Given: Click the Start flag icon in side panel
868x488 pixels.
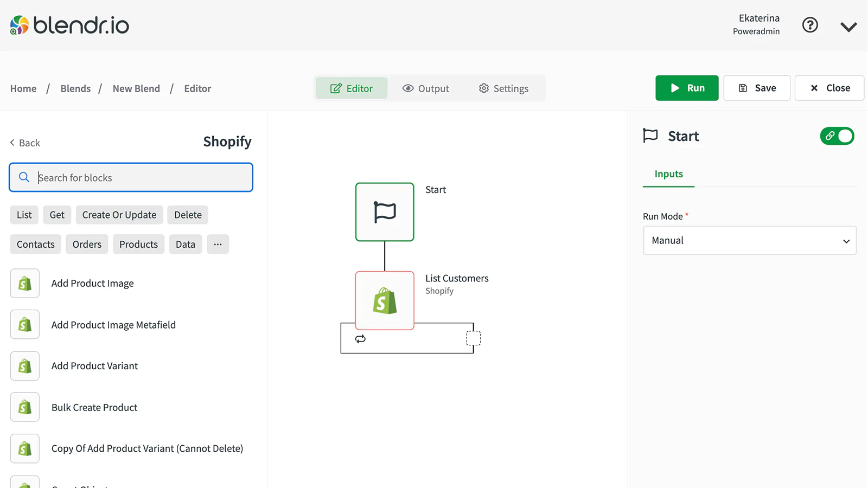Looking at the screenshot, I should click(x=650, y=136).
